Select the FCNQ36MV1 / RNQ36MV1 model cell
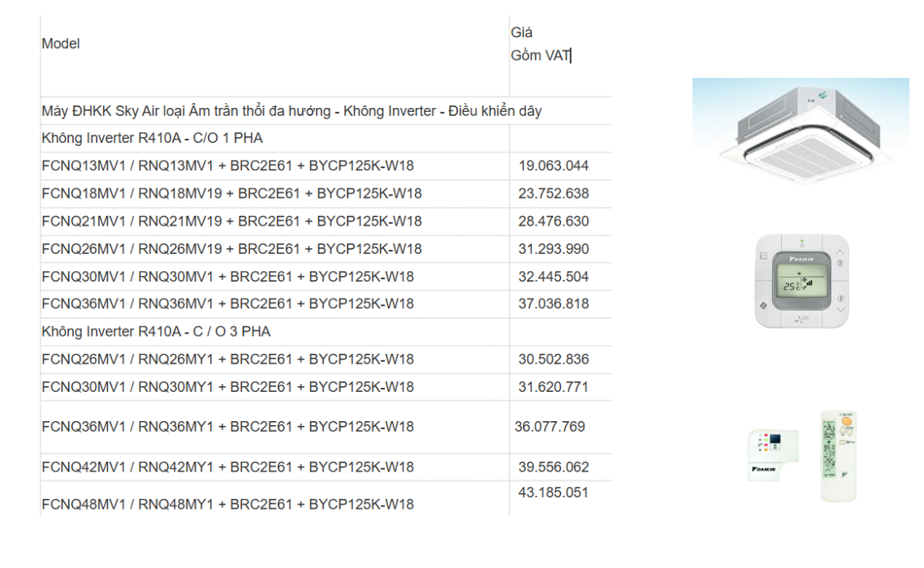The image size is (924, 568). pyautogui.click(x=227, y=304)
